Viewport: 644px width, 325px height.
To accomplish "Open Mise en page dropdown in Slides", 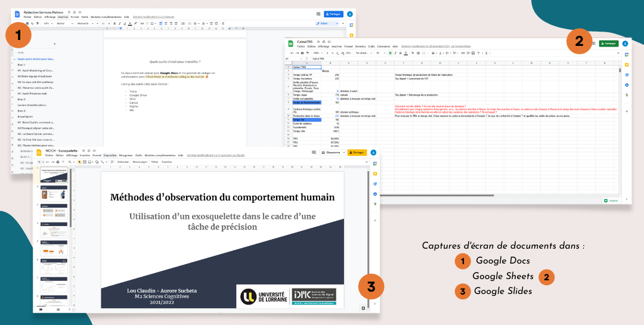I will 140,162.
